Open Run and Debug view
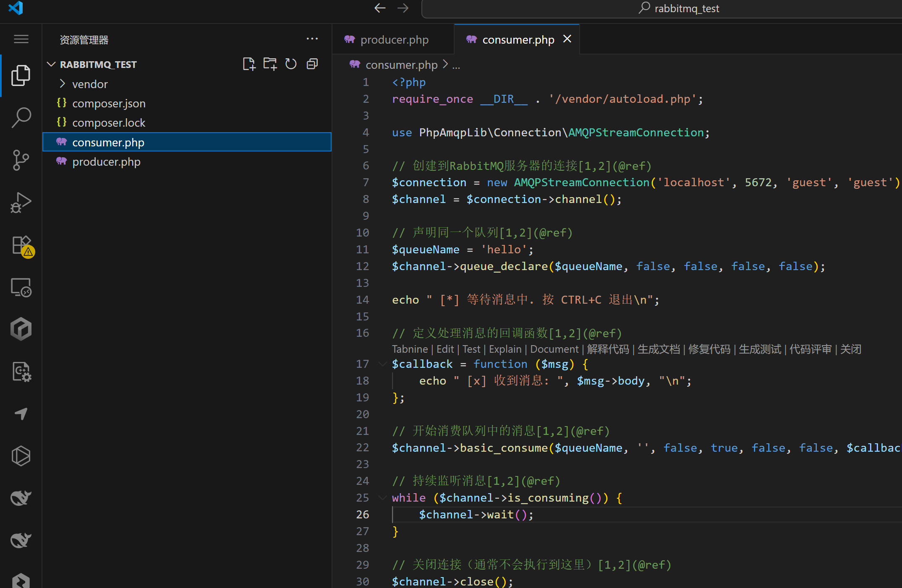Screen dimensions: 902x588 click(x=21, y=203)
